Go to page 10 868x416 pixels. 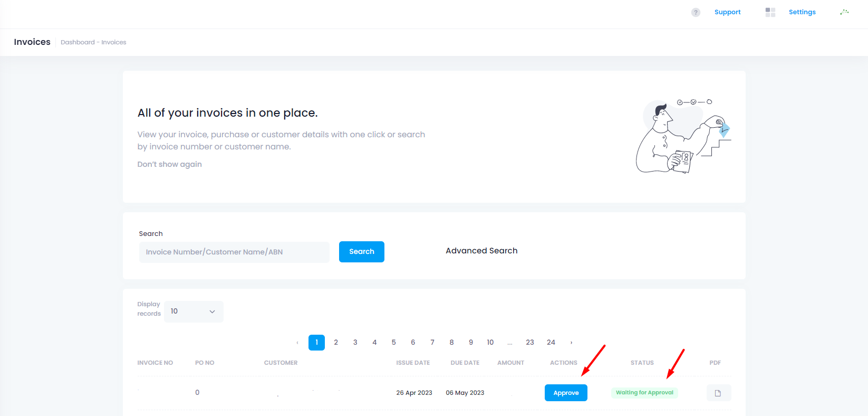coord(490,343)
